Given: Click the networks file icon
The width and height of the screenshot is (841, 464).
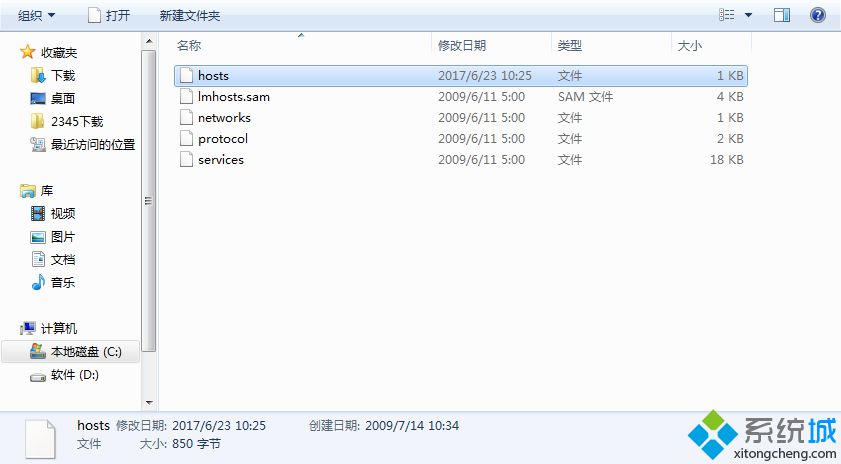Looking at the screenshot, I should point(186,117).
